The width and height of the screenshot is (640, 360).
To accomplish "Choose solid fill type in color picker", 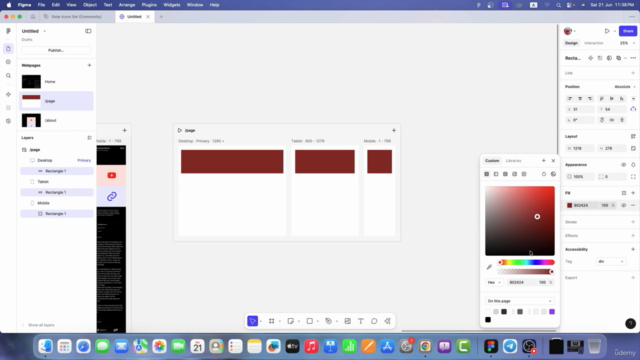I will 487,174.
